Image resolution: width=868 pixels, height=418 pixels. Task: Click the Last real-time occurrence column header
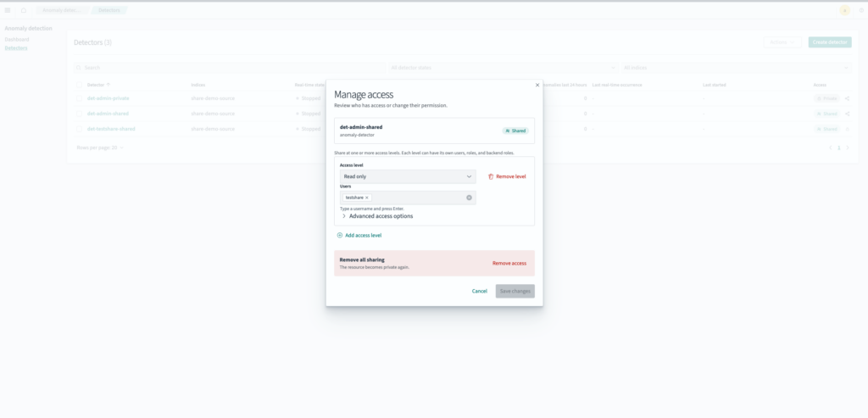(617, 85)
